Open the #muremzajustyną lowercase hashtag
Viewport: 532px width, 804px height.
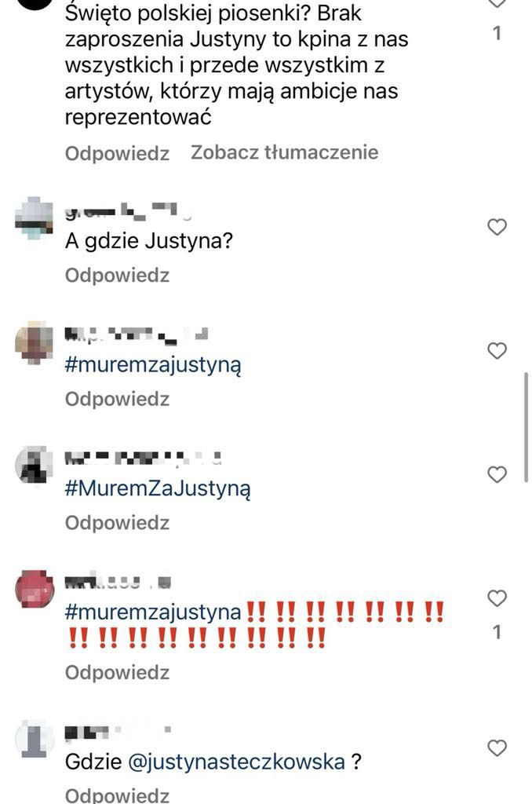point(153,365)
